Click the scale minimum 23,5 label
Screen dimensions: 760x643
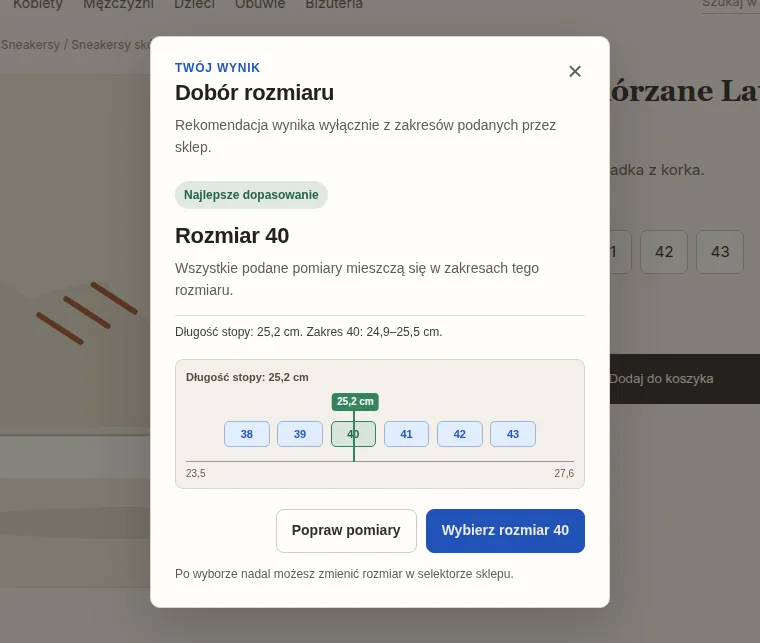[x=196, y=473]
